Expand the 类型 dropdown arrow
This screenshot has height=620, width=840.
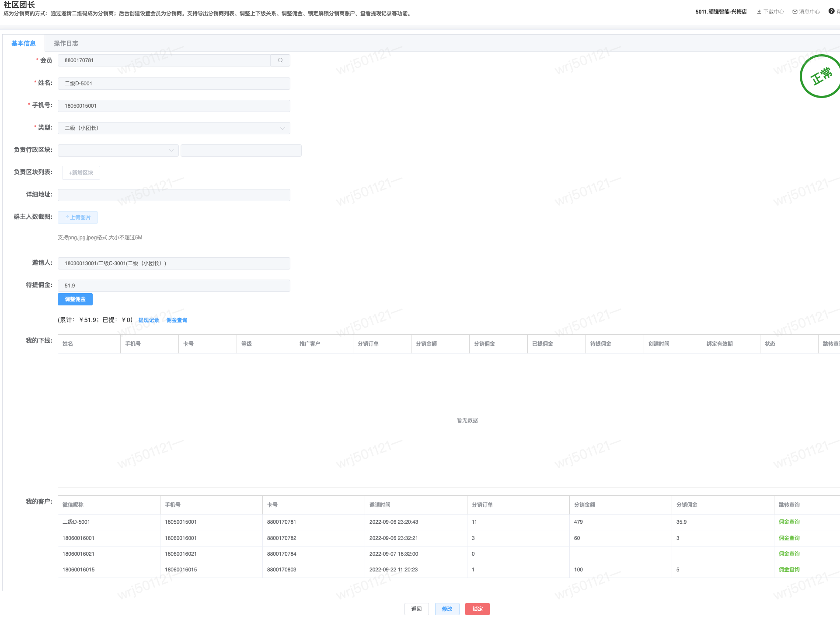[282, 128]
